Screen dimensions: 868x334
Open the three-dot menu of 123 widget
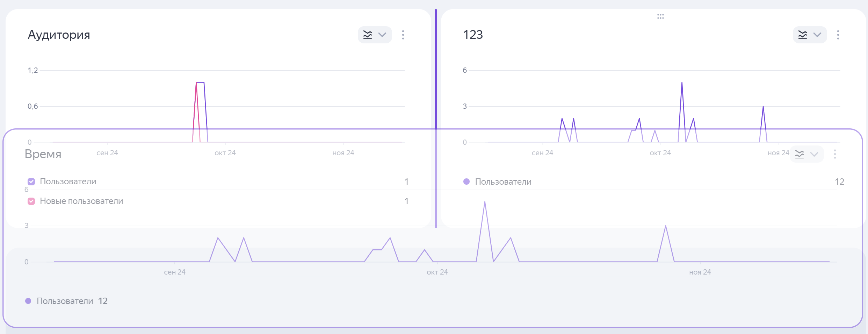tap(838, 35)
